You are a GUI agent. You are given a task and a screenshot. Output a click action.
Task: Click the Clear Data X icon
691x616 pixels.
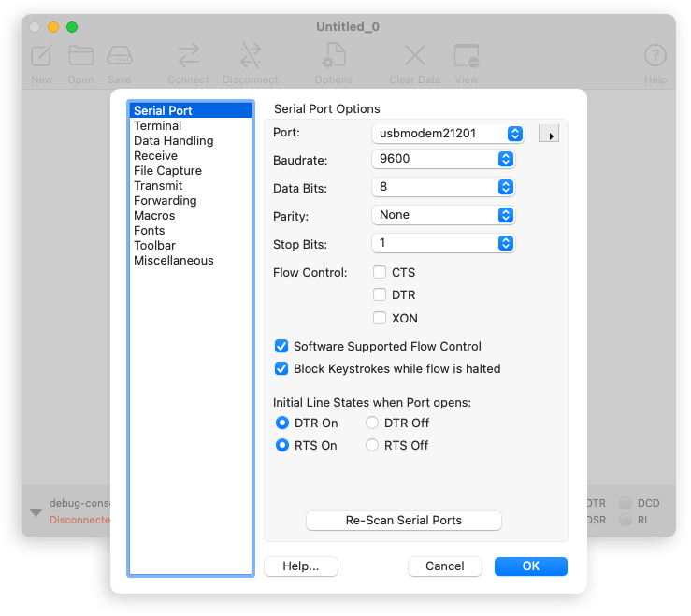[x=414, y=56]
